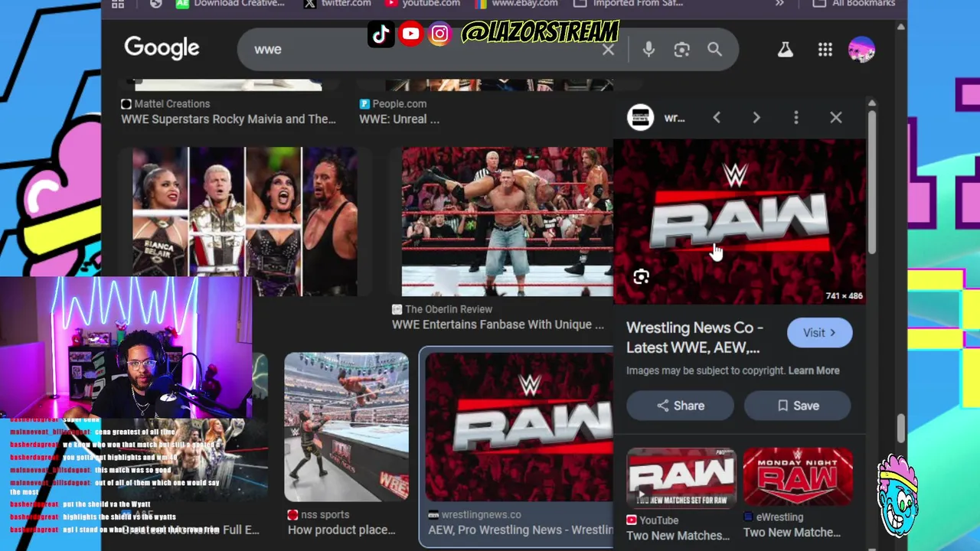980x551 pixels.
Task: Select the four wrestlers collage thumbnail
Action: click(x=244, y=222)
